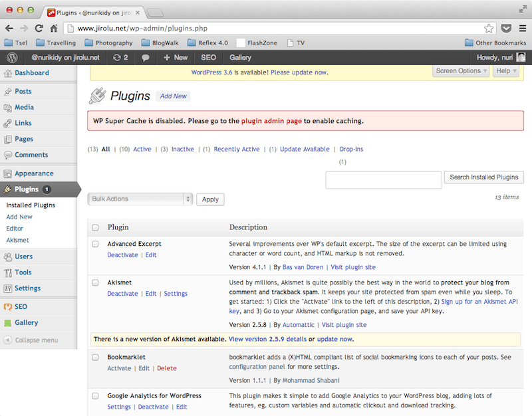
Task: Click the WordPress logo in admin bar
Action: (11, 58)
